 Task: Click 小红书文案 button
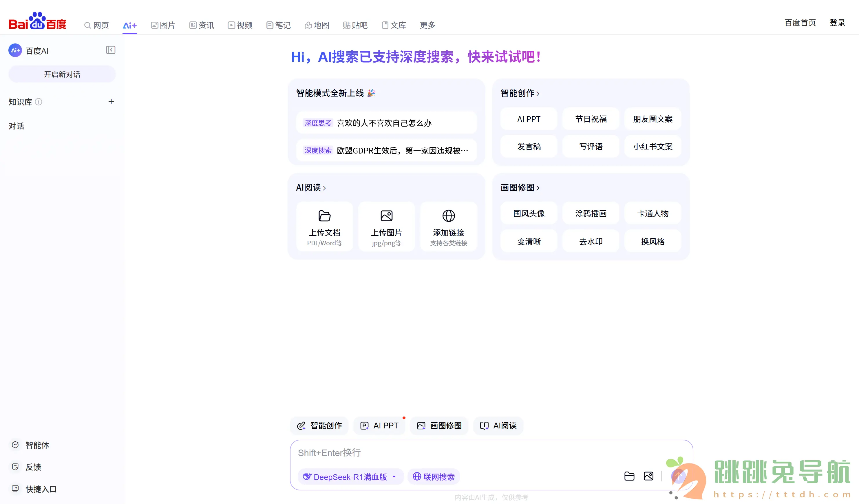point(653,147)
